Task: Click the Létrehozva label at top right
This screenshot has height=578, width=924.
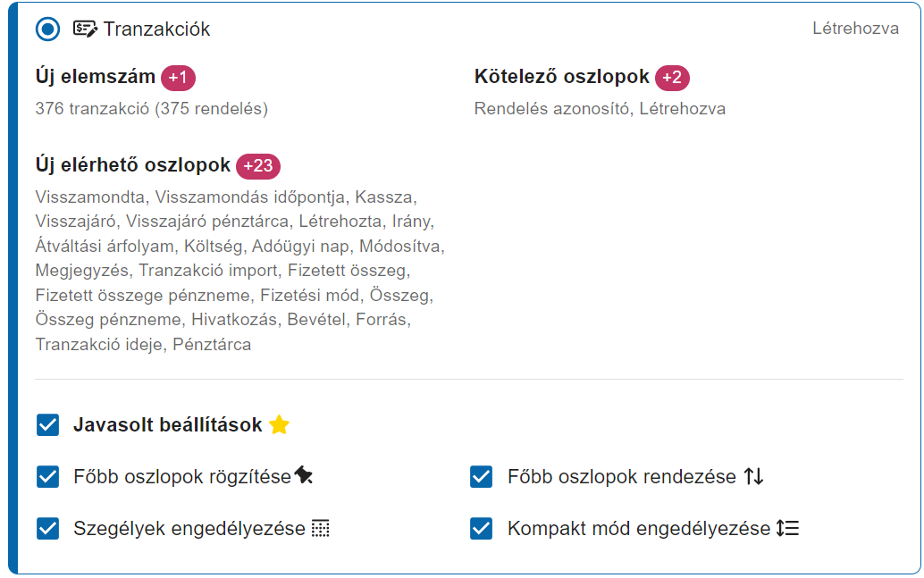Action: [856, 29]
